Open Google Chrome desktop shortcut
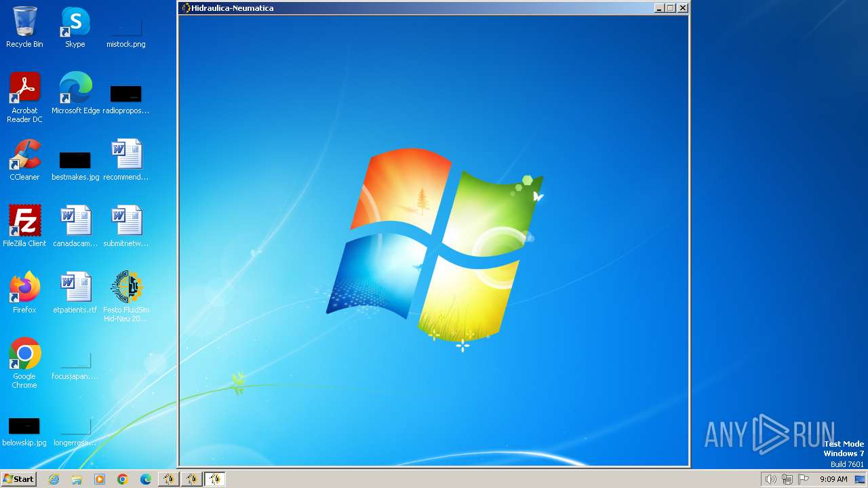The height and width of the screenshot is (488, 868). (24, 363)
